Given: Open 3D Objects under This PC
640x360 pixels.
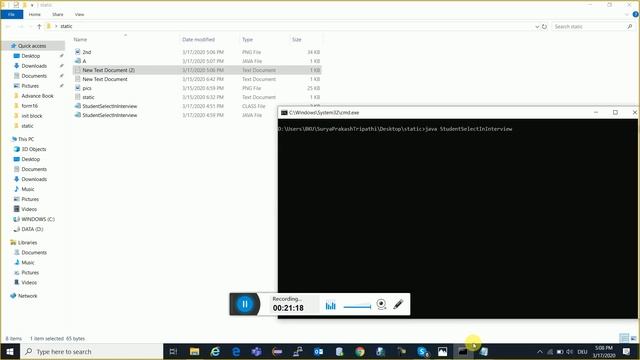Looking at the screenshot, I should pyautogui.click(x=33, y=149).
